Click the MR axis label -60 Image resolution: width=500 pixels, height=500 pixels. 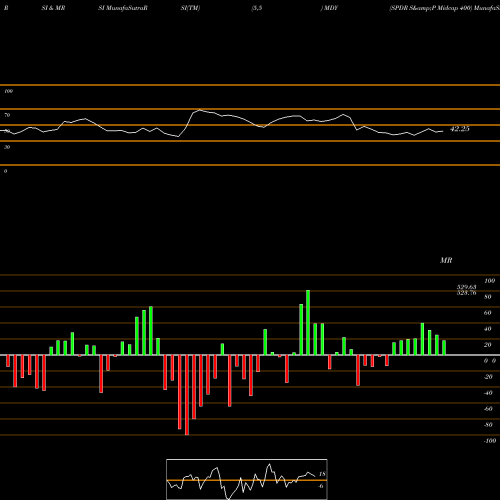click(488, 409)
